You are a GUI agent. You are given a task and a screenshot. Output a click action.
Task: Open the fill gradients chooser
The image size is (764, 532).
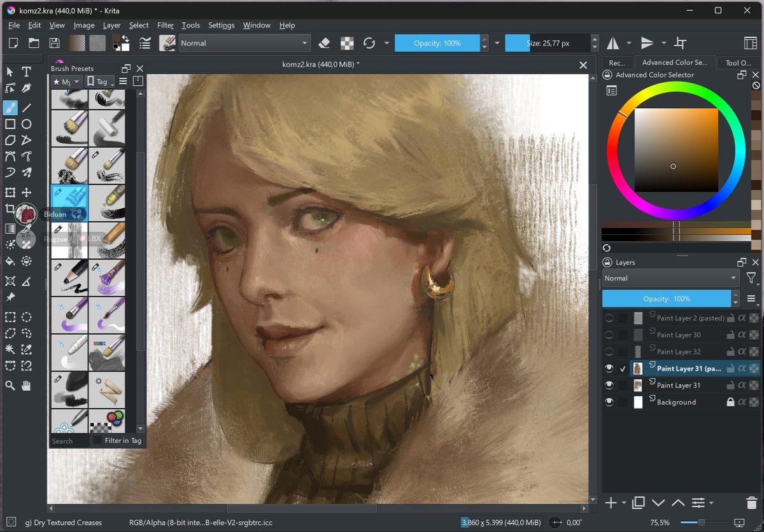tap(77, 43)
